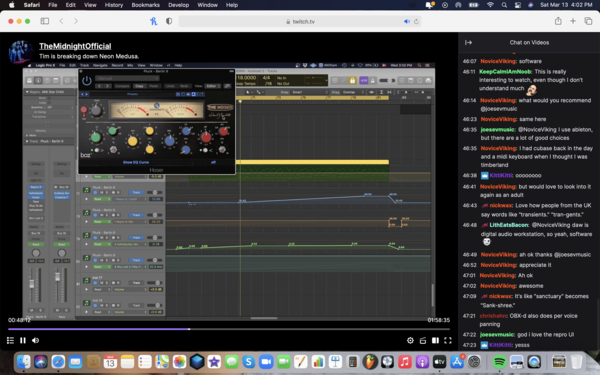Open the Safari tab overview
This screenshot has height=375, width=600.
tap(588, 21)
